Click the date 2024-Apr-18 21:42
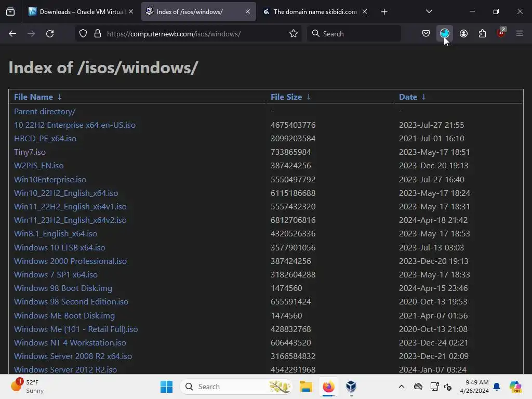 pyautogui.click(x=433, y=220)
